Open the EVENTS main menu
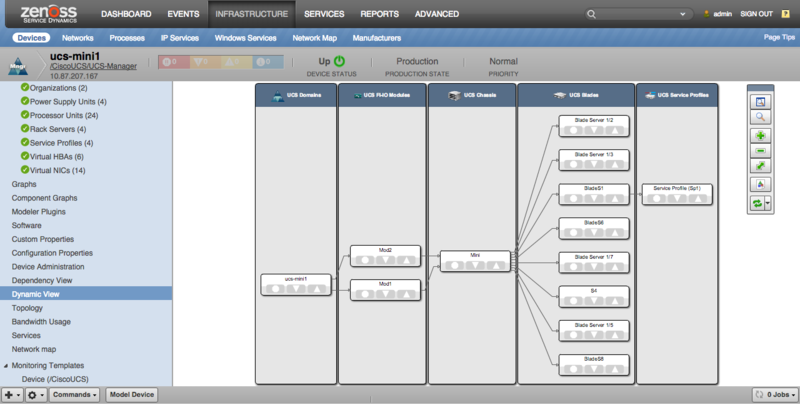This screenshot has height=405, width=800. [x=183, y=14]
